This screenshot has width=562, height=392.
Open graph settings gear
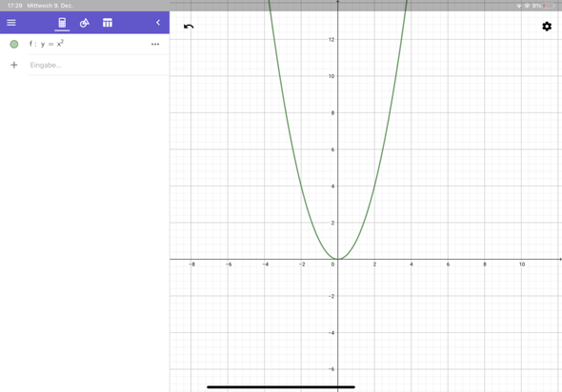click(547, 26)
